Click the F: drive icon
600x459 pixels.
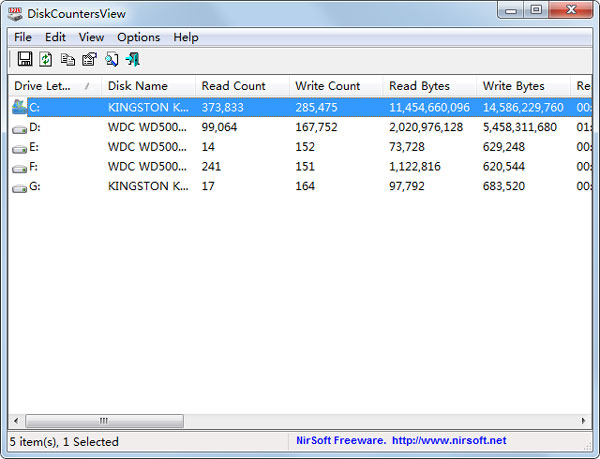point(19,169)
